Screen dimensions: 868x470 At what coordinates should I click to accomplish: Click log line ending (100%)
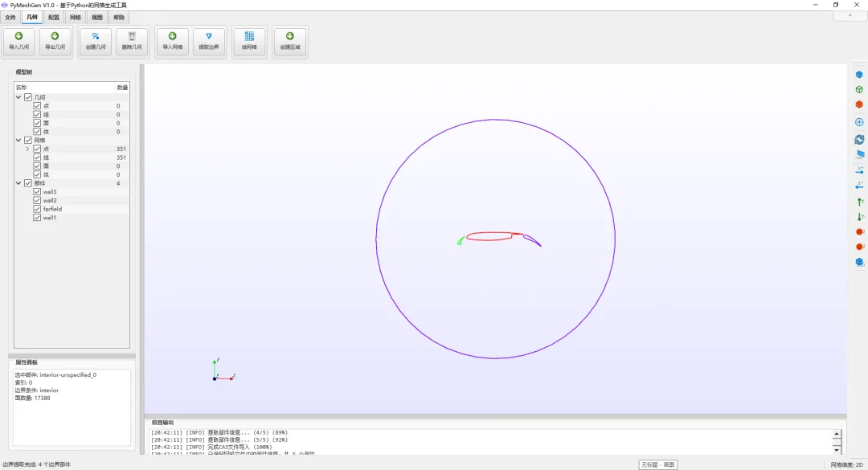[x=211, y=448]
